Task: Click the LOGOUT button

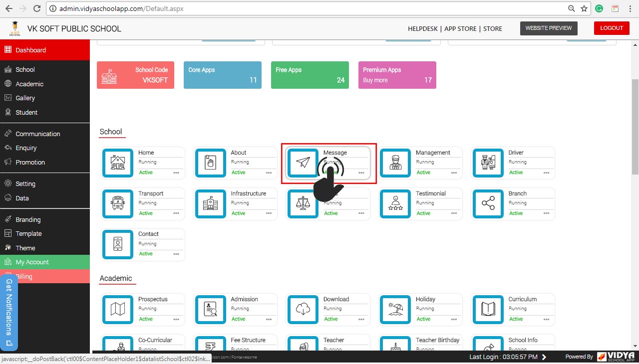Action: (612, 28)
